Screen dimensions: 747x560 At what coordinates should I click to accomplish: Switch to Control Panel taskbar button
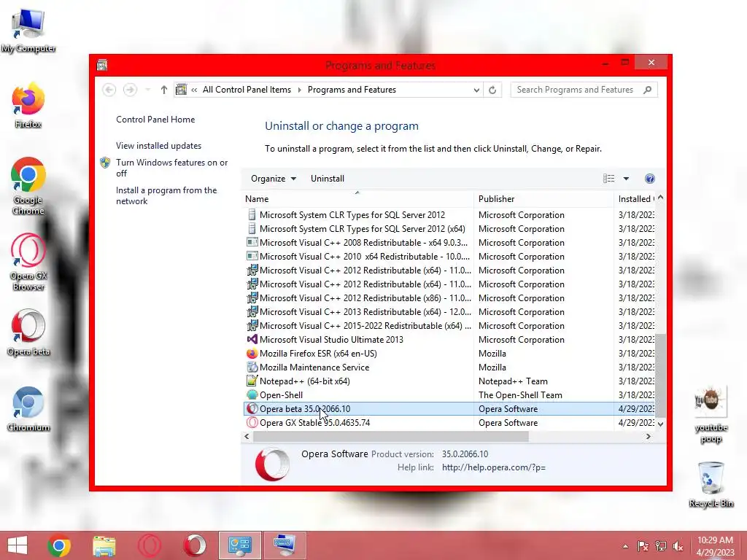pyautogui.click(x=239, y=545)
